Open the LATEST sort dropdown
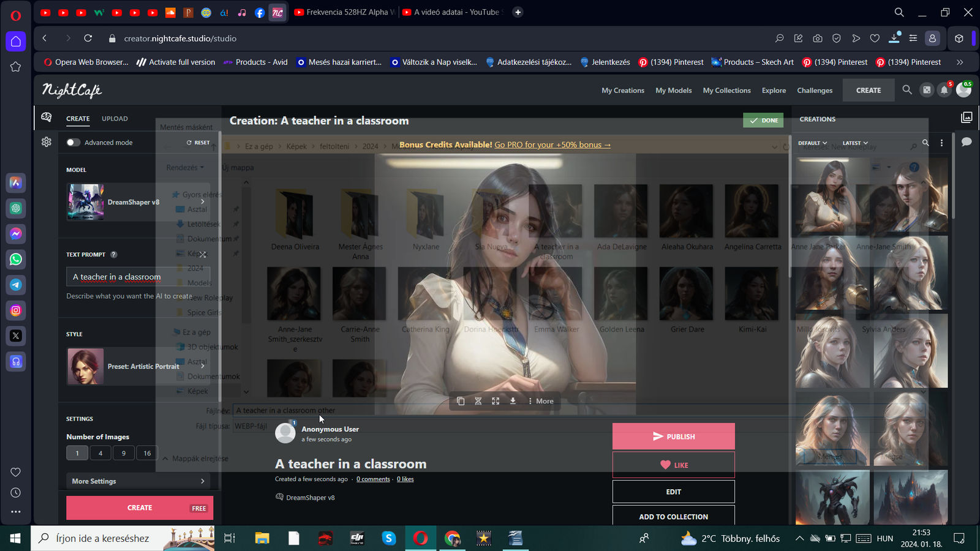The width and height of the screenshot is (980, 551). point(855,143)
